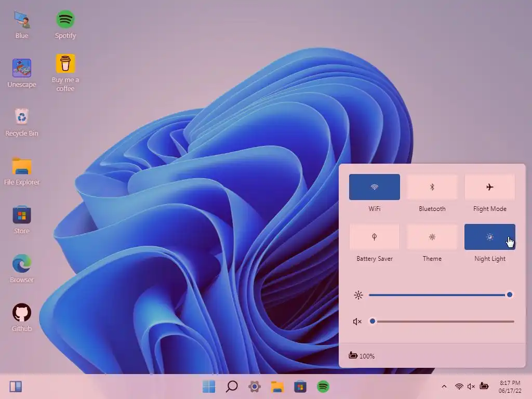Open Settings gear in the taskbar
532x399 pixels.
point(255,387)
